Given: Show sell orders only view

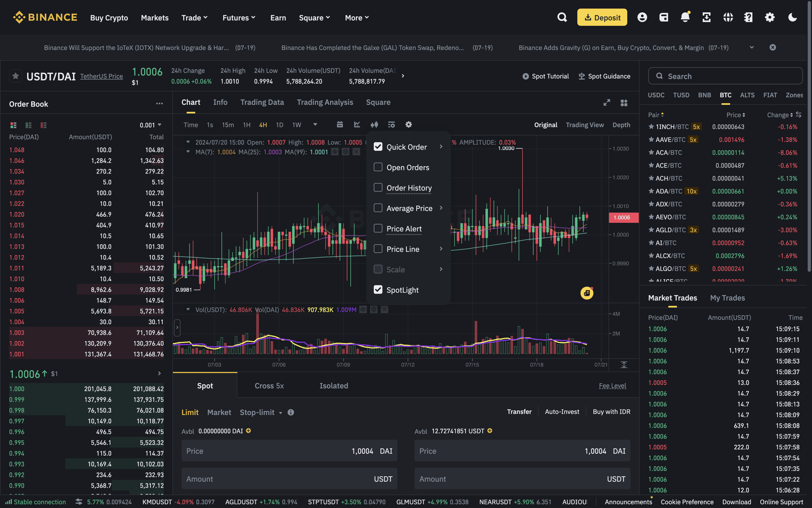Looking at the screenshot, I should click(44, 125).
